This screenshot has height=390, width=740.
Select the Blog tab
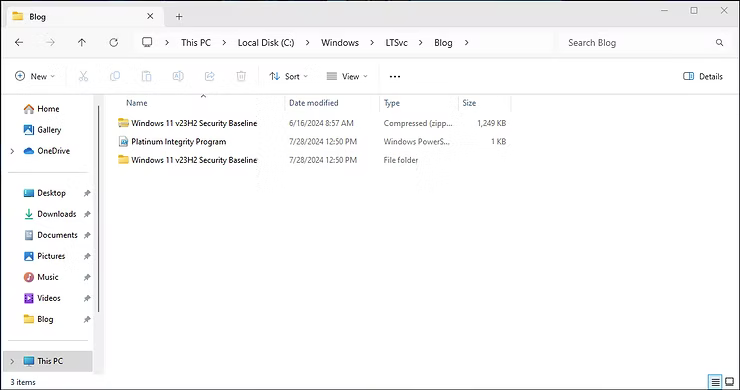point(85,17)
